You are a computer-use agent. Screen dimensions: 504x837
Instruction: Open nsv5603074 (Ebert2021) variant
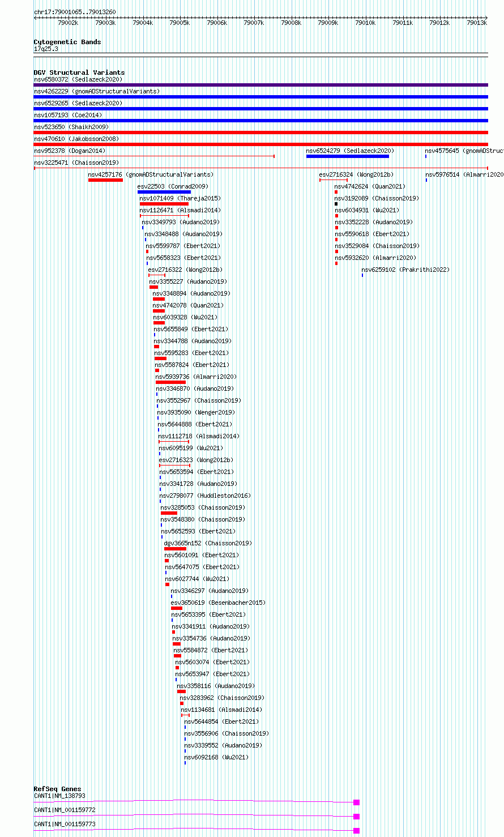212,662
